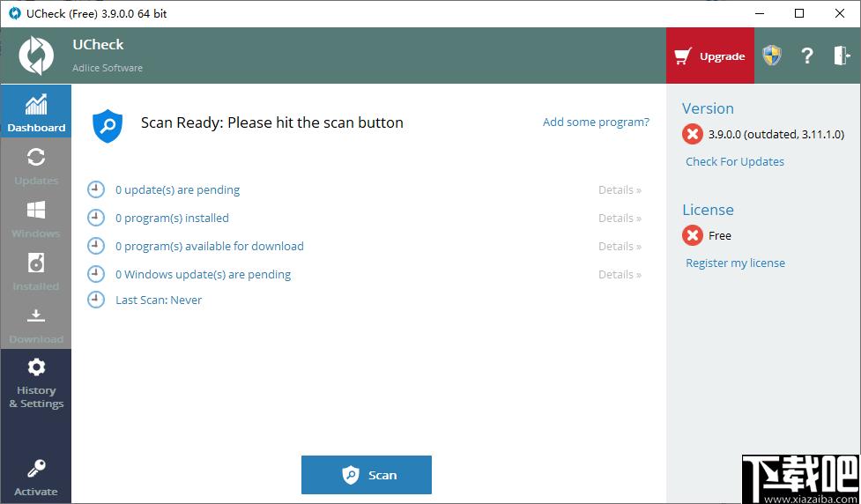Click the Activate key item

pyautogui.click(x=36, y=477)
